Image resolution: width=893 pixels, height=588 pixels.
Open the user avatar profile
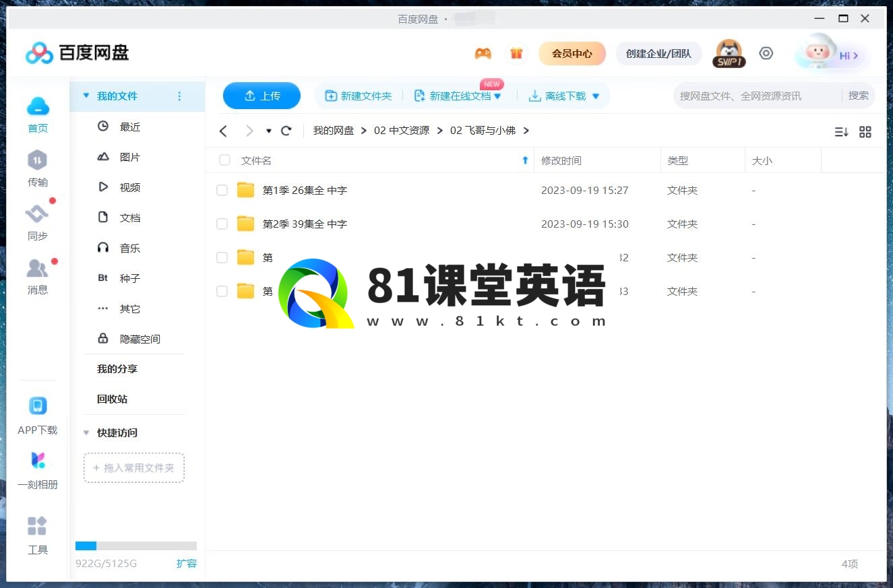coord(729,53)
